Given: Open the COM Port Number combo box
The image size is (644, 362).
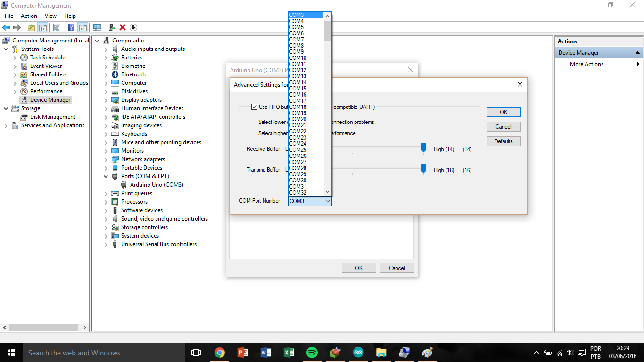Looking at the screenshot, I should (x=310, y=201).
